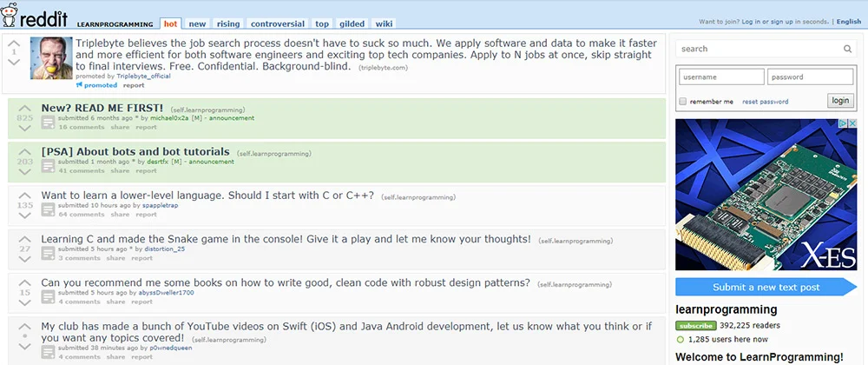Screen dimensions: 868x365
Task: Select the top tab
Action: 322,23
